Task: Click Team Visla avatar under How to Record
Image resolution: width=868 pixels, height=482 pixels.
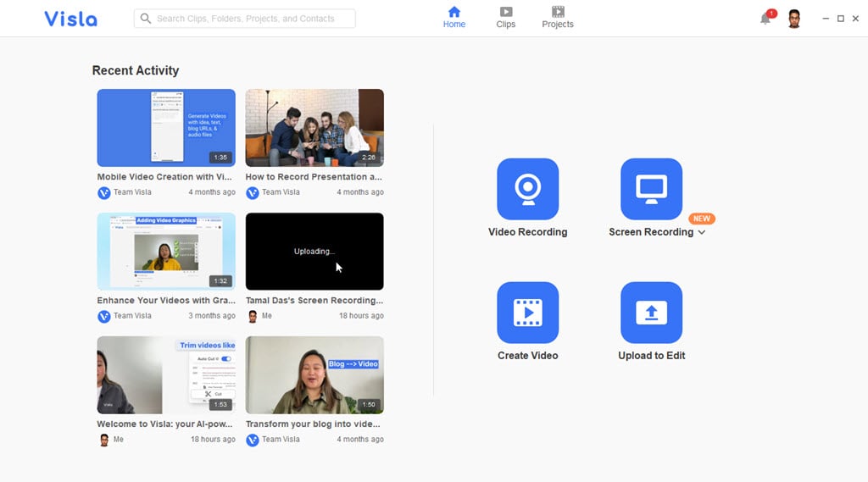Action: [x=253, y=192]
